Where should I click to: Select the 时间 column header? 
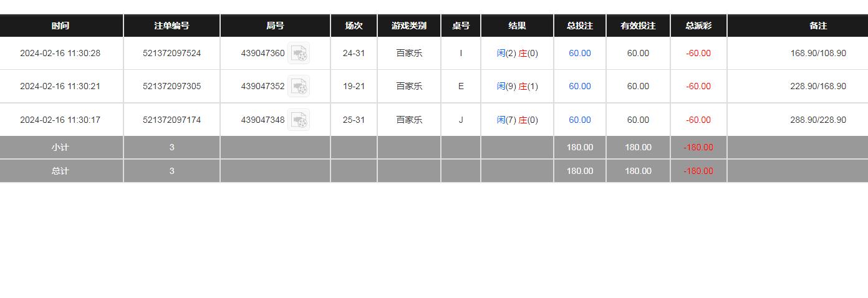(x=60, y=26)
